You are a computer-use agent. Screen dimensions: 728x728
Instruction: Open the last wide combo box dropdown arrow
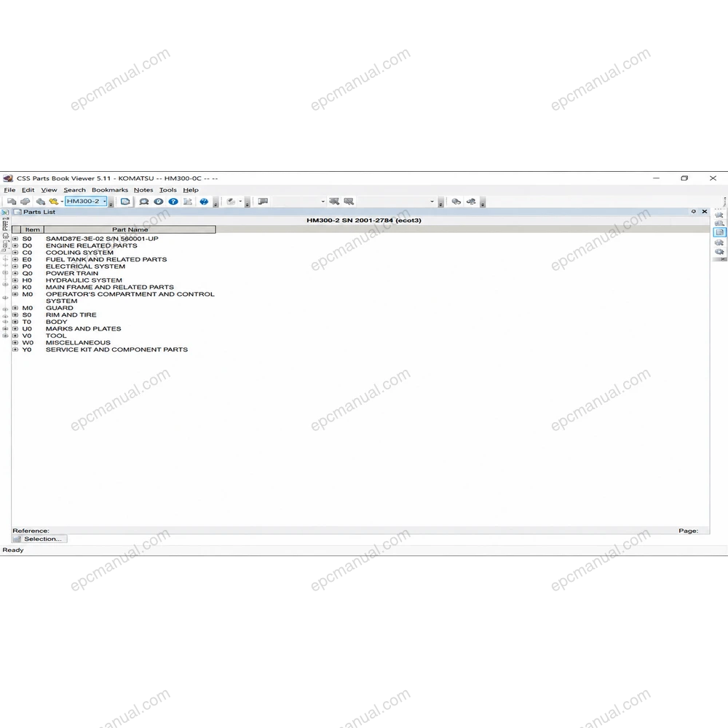[432, 202]
